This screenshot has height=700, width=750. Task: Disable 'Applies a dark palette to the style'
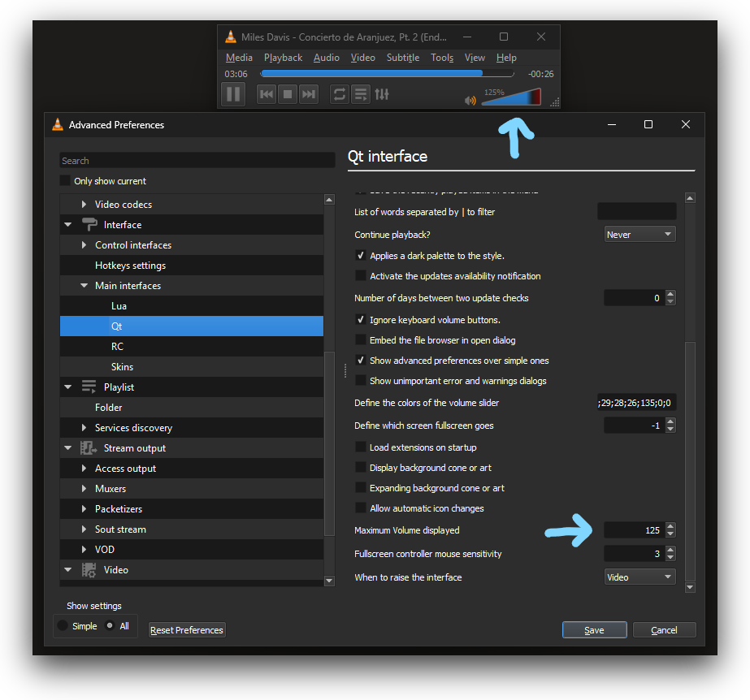(361, 255)
